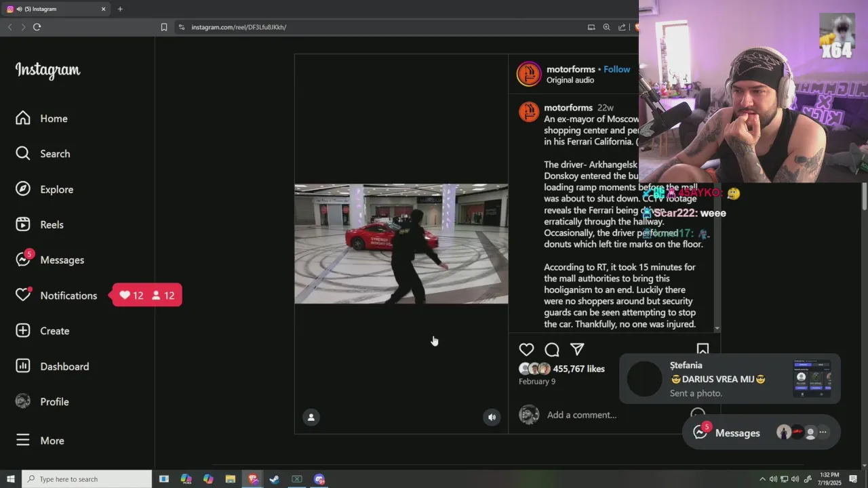Image resolution: width=868 pixels, height=488 pixels.
Task: View the 455,767 likes list
Action: (578, 369)
